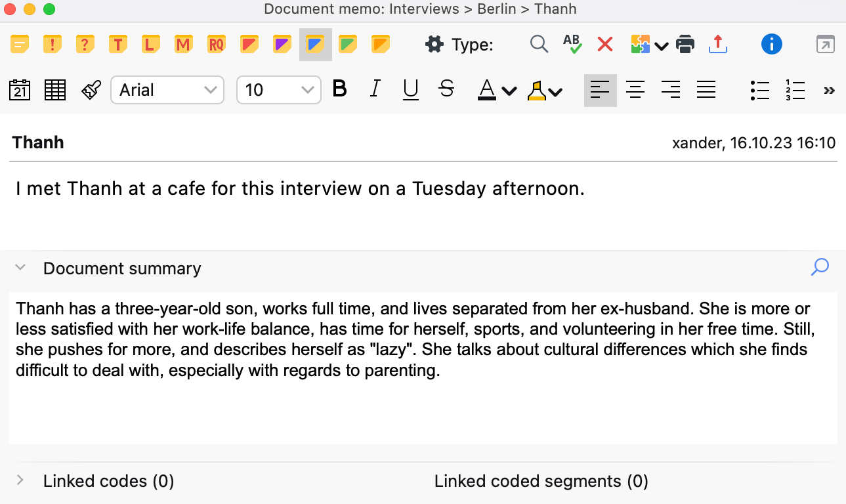Click inside the document summary text

pos(423,367)
